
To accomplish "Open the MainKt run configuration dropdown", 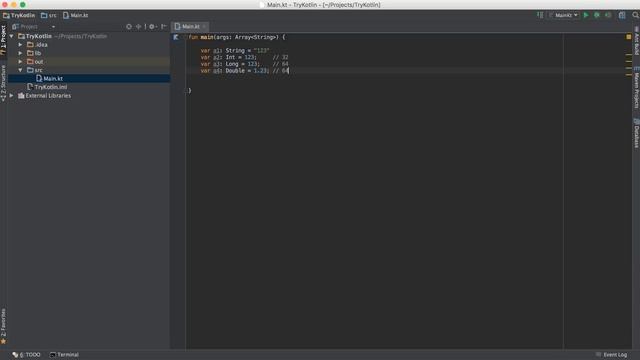I will pyautogui.click(x=564, y=15).
